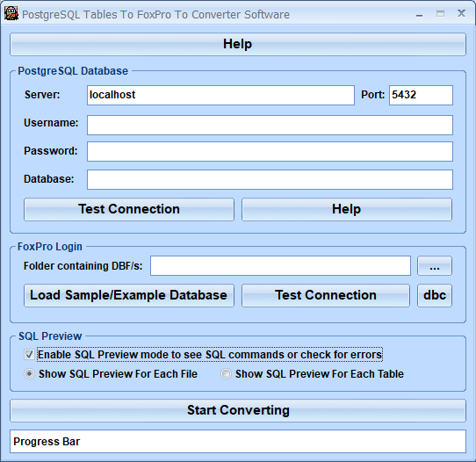Focus the Username input field
The width and height of the screenshot is (476, 462).
click(270, 125)
